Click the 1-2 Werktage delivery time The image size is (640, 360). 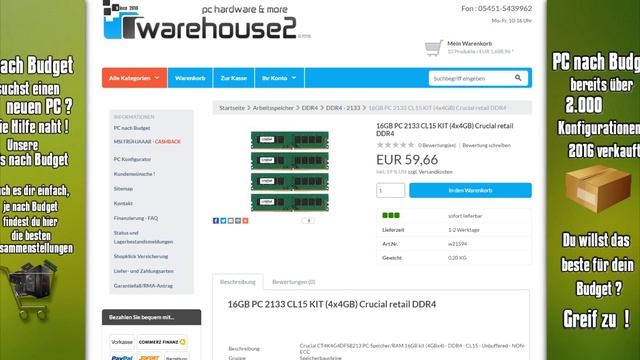click(464, 230)
